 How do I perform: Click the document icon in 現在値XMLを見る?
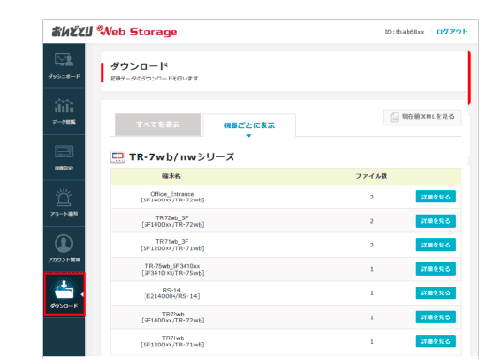point(394,117)
